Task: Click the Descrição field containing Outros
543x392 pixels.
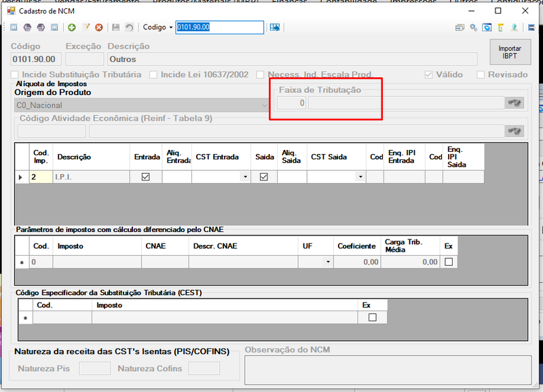Action: pyautogui.click(x=293, y=59)
